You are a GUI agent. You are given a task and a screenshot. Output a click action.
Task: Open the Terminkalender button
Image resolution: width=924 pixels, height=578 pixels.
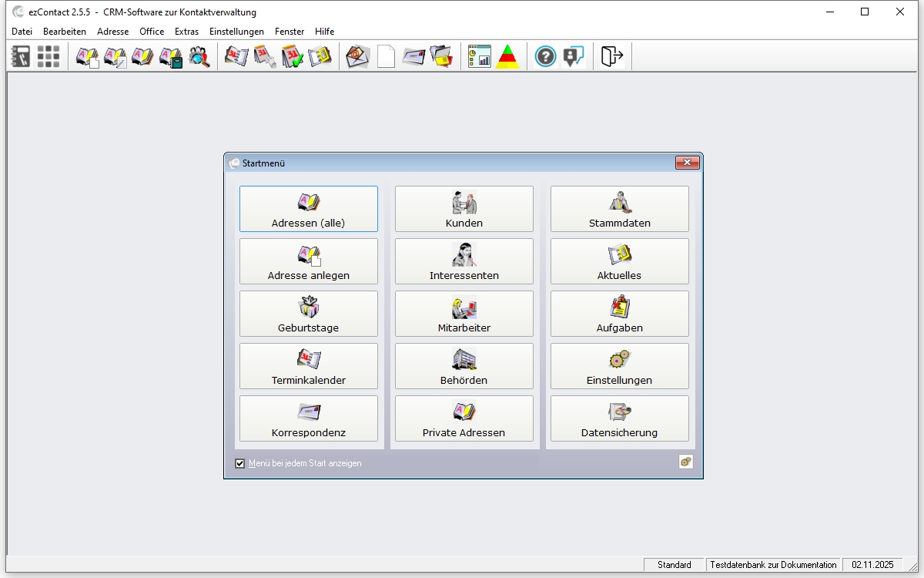coord(309,366)
